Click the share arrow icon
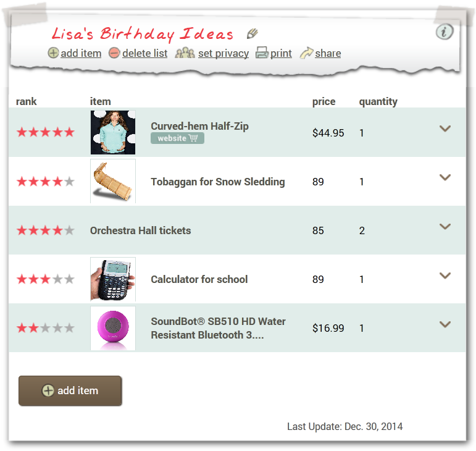The height and width of the screenshot is (451, 476). click(307, 53)
